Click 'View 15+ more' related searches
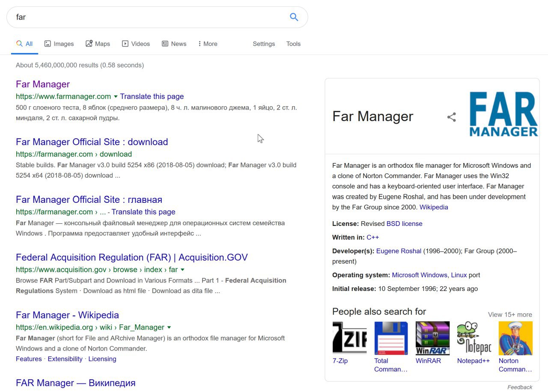This screenshot has height=392, width=548. 510,315
